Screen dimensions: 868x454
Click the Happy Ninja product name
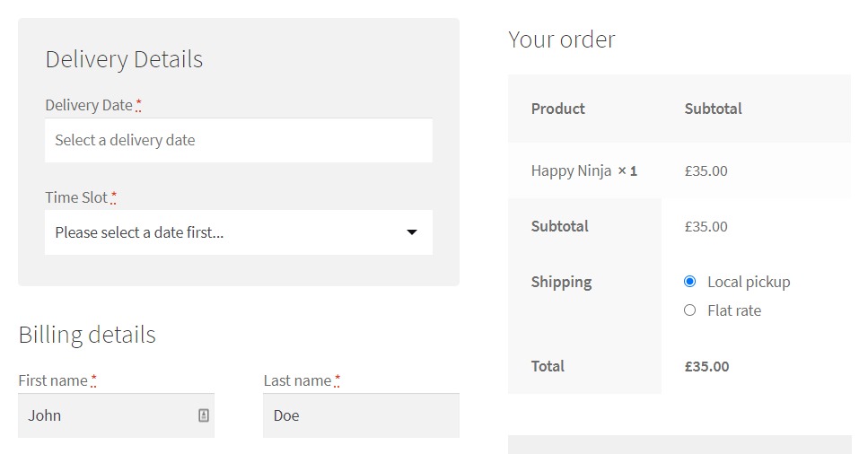571,170
